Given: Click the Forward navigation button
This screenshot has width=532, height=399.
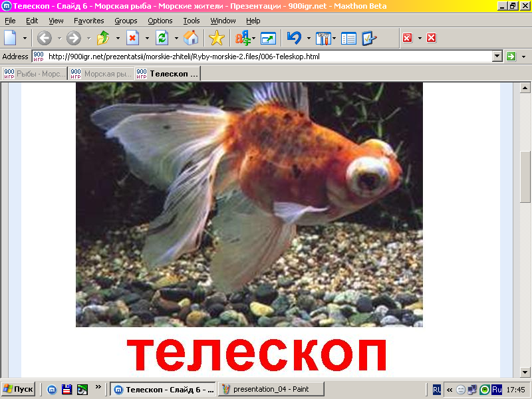Looking at the screenshot, I should coord(73,38).
